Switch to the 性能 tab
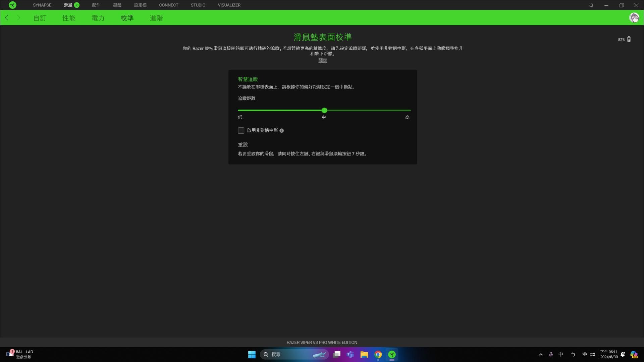Screen dimensions: 644x362 (69, 18)
